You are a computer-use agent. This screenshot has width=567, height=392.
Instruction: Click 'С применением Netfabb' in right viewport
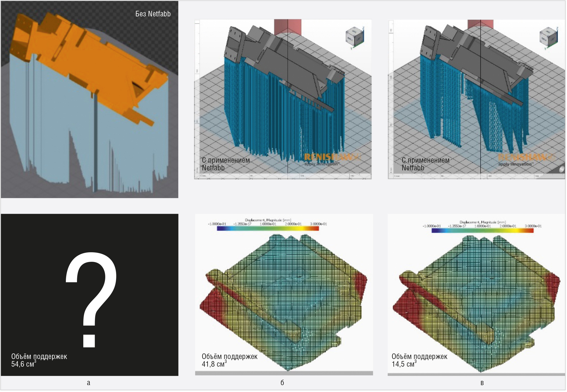pyautogui.click(x=425, y=164)
